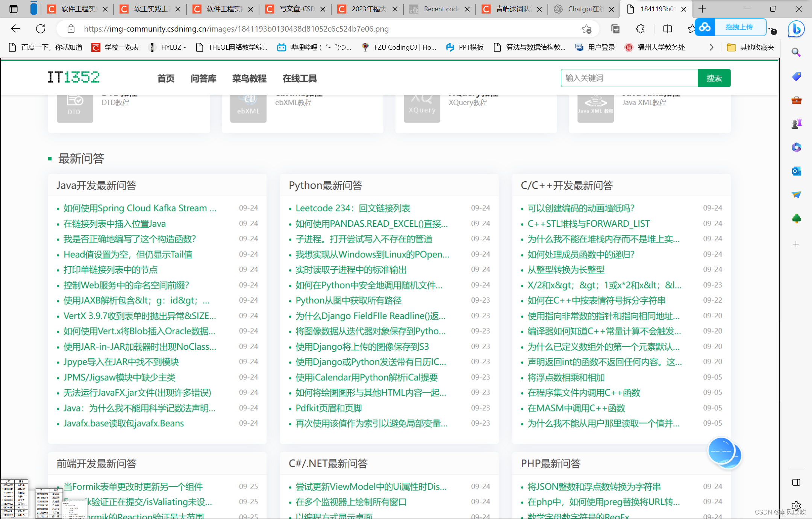The height and width of the screenshot is (519, 812).
Task: Click the IT1352 site logo
Action: 74,77
